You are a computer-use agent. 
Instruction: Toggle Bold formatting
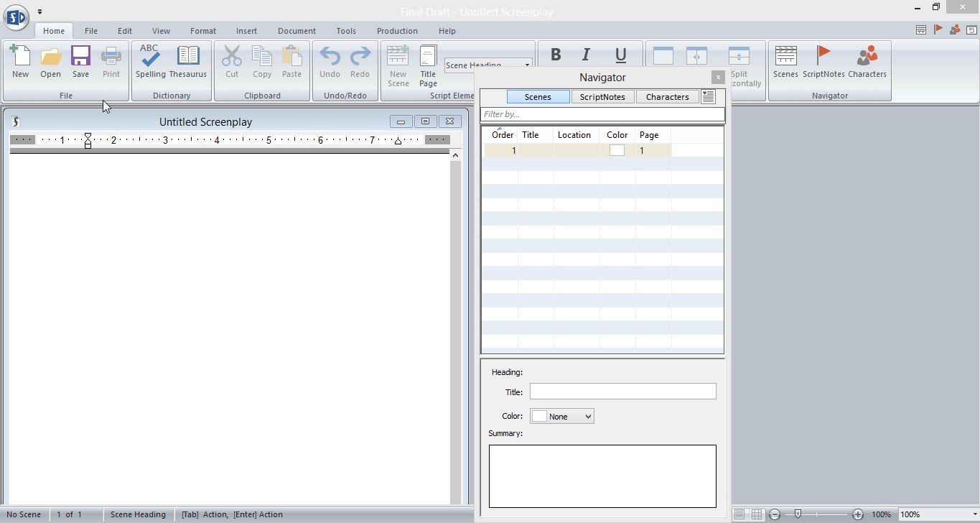click(555, 55)
